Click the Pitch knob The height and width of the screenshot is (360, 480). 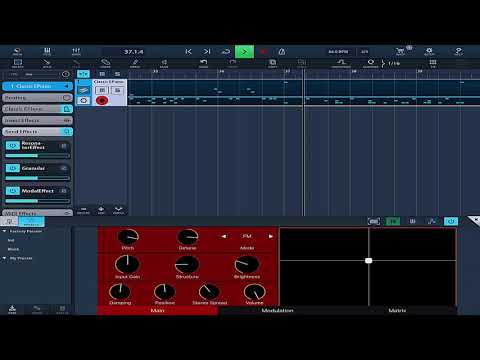click(128, 237)
